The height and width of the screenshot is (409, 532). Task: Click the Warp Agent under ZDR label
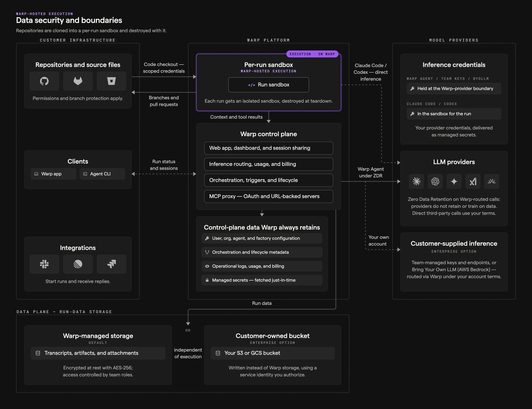(x=371, y=172)
